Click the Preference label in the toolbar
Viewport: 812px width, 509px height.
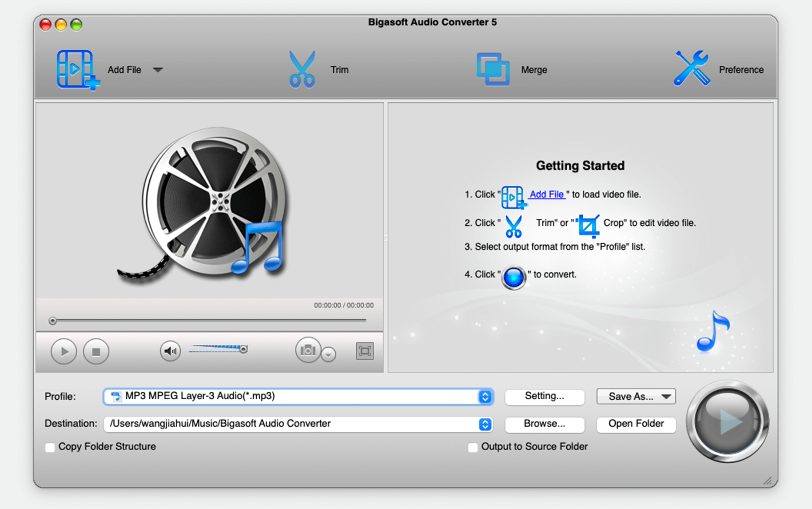(741, 70)
